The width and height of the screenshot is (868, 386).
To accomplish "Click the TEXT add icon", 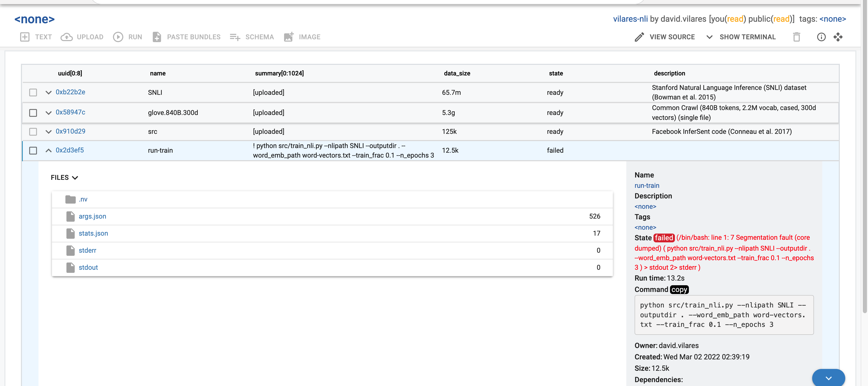I will coord(25,37).
